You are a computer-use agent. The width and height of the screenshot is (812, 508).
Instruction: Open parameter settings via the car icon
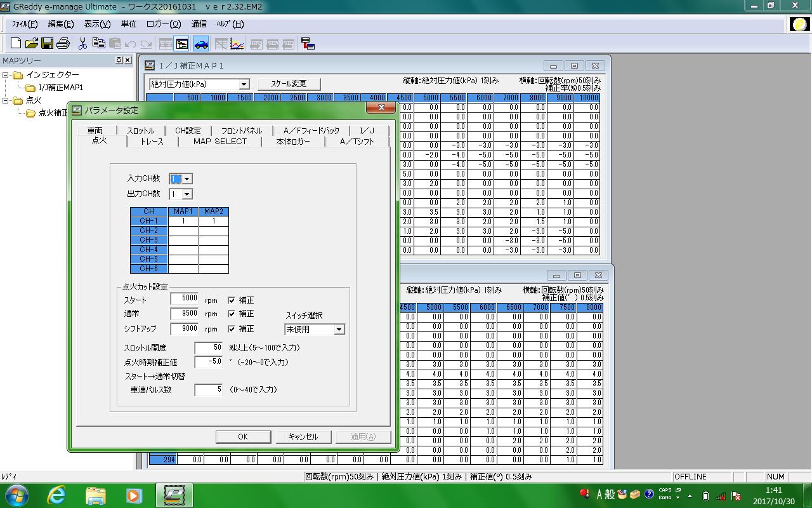pos(201,44)
